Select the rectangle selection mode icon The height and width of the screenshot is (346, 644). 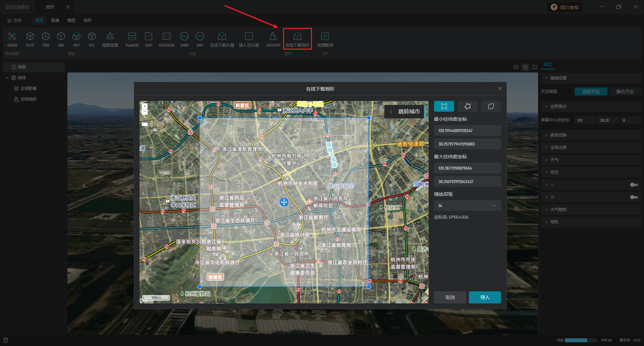click(x=444, y=106)
